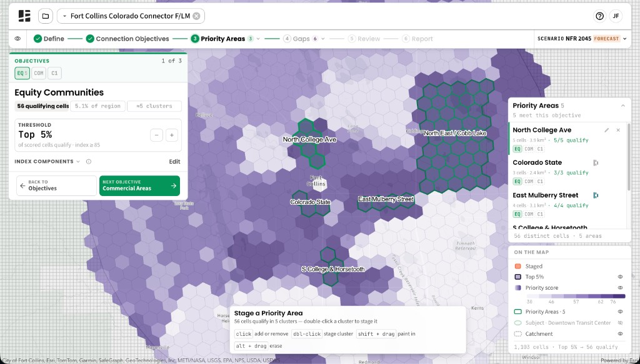Click the Priority score gradient bar
This screenshot has height=364, width=640.
click(x=576, y=297)
